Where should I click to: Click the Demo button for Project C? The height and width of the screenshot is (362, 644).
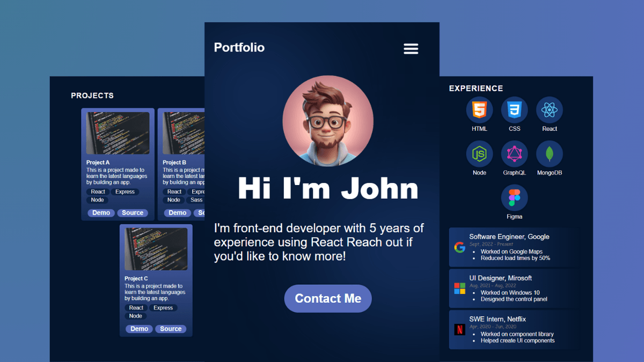(x=139, y=329)
